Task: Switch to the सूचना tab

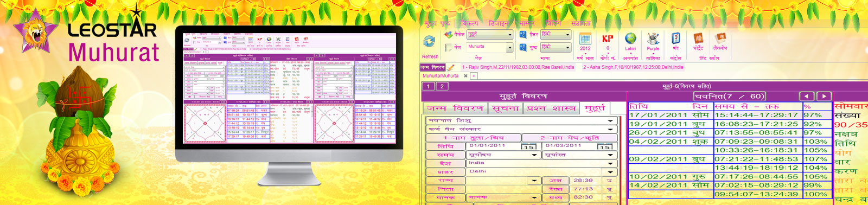Action: tap(505, 108)
